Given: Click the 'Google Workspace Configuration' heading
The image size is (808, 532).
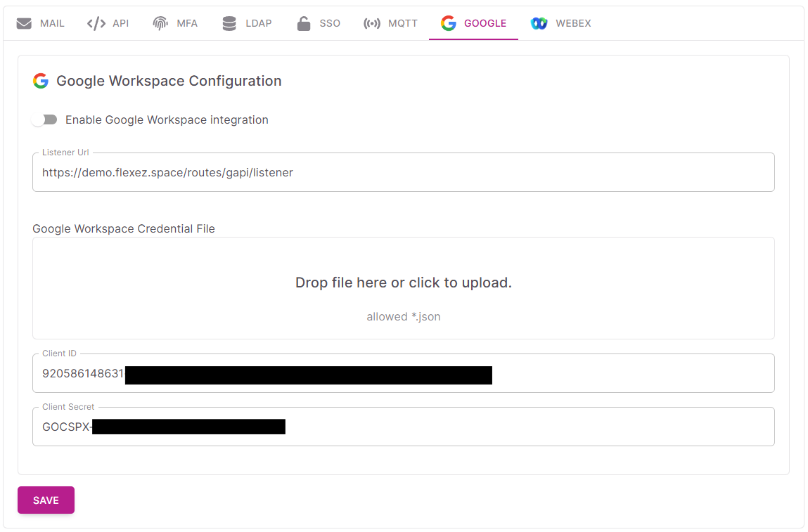Looking at the screenshot, I should pos(169,81).
